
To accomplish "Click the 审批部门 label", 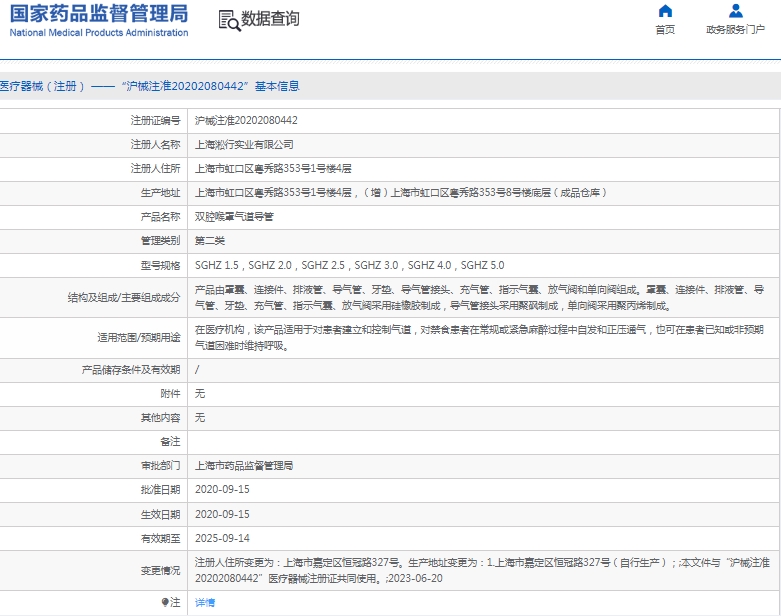I will pyautogui.click(x=160, y=466).
